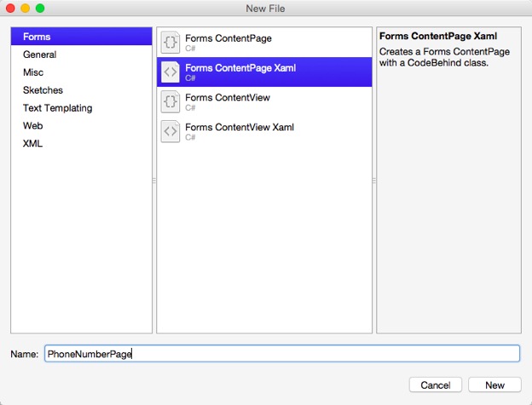Viewport: 532px width, 405px height.
Task: Click the New File window title
Action: (265, 9)
